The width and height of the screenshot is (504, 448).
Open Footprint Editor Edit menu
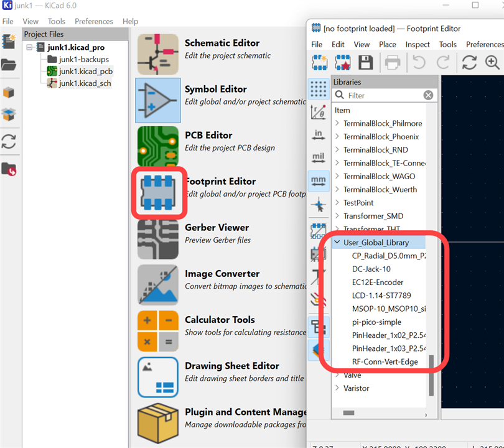[338, 44]
